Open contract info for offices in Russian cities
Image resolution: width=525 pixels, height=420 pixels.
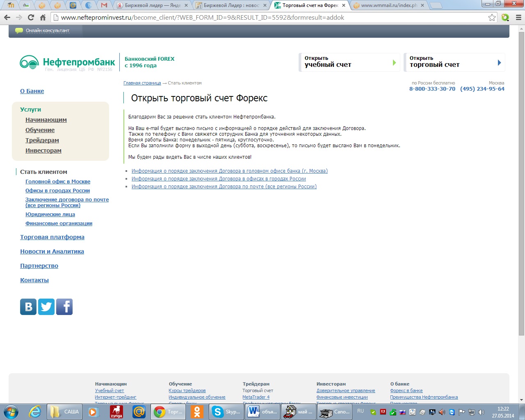click(219, 179)
